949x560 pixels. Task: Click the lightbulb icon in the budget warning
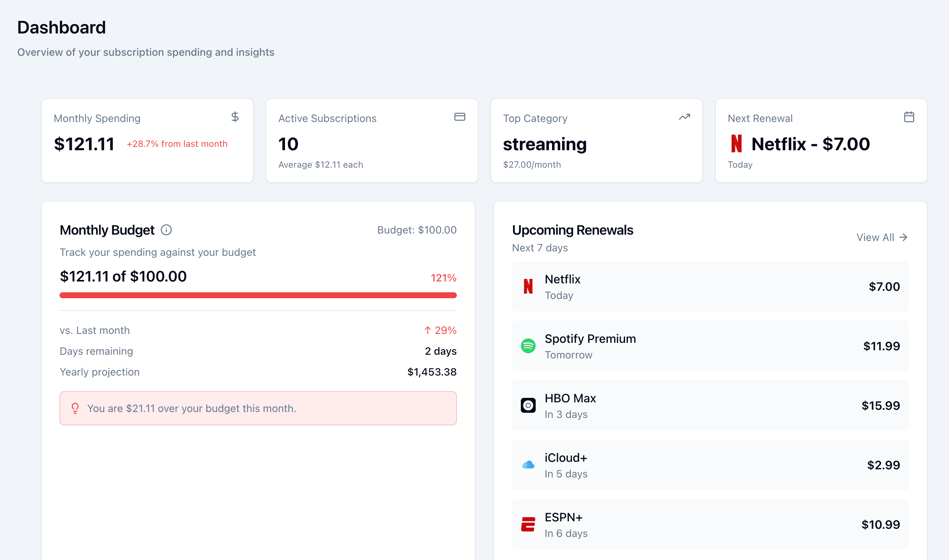click(x=75, y=408)
